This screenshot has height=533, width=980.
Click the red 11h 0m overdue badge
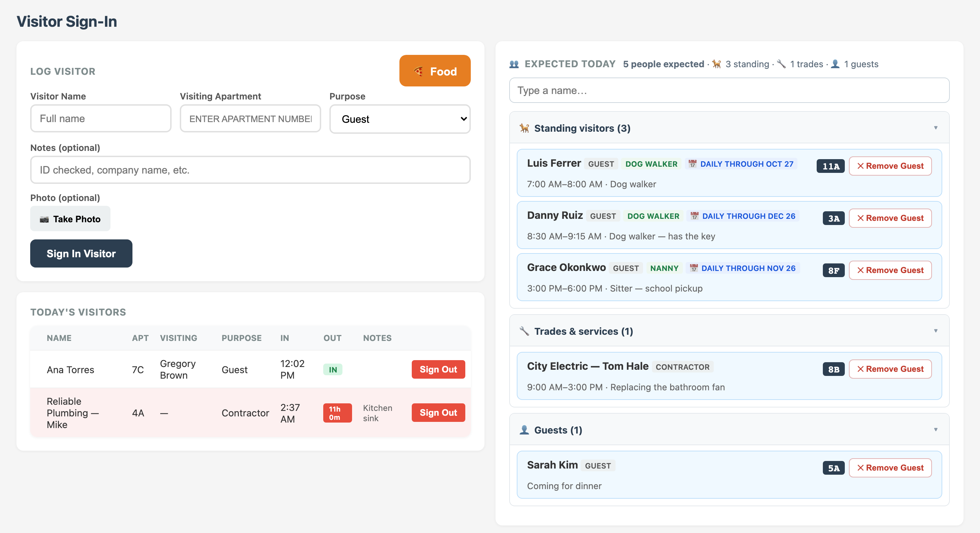[x=337, y=413]
